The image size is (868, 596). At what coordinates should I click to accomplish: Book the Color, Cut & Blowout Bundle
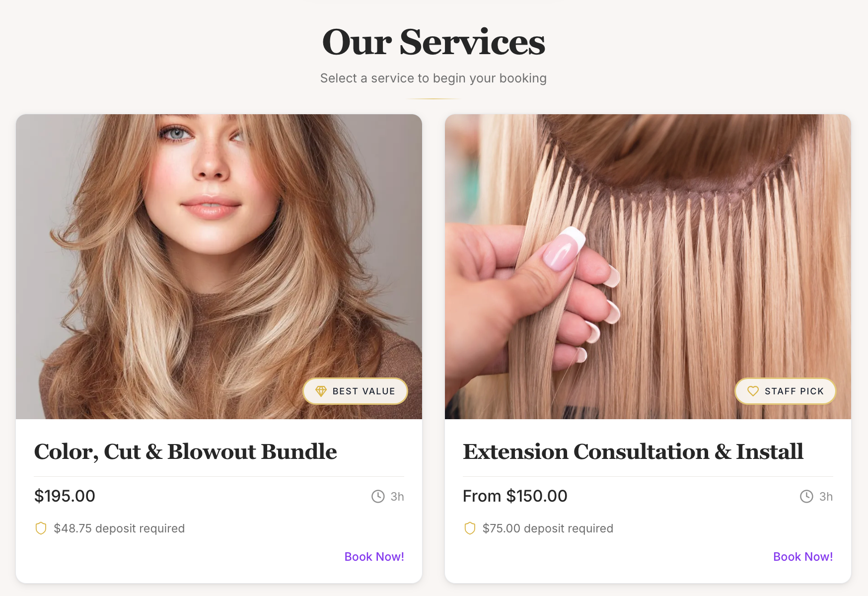coord(374,557)
